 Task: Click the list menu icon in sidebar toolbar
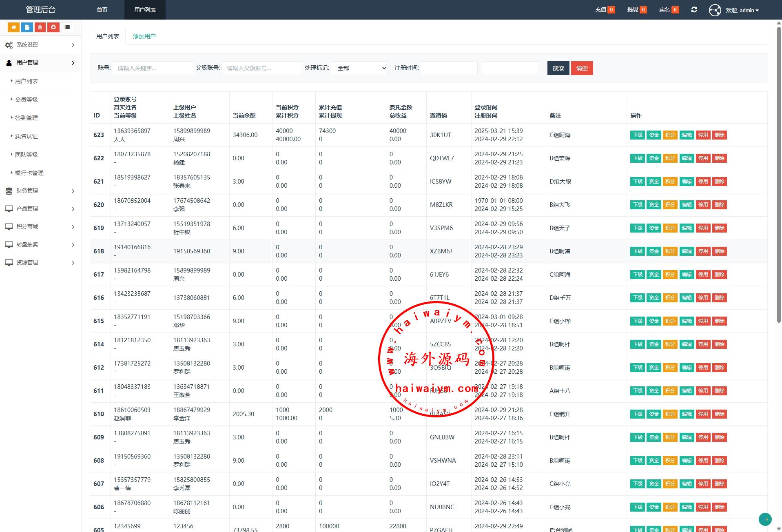67,27
